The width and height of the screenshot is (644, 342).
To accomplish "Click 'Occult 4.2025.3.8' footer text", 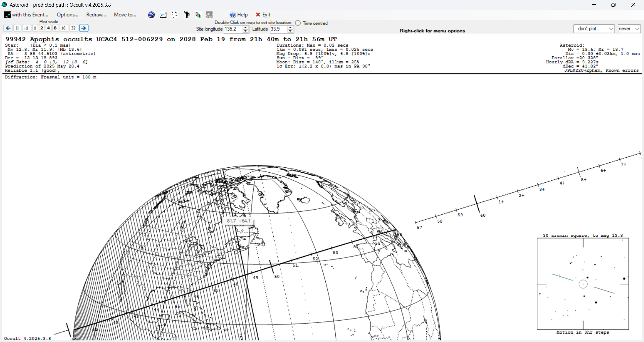I will point(28,338).
